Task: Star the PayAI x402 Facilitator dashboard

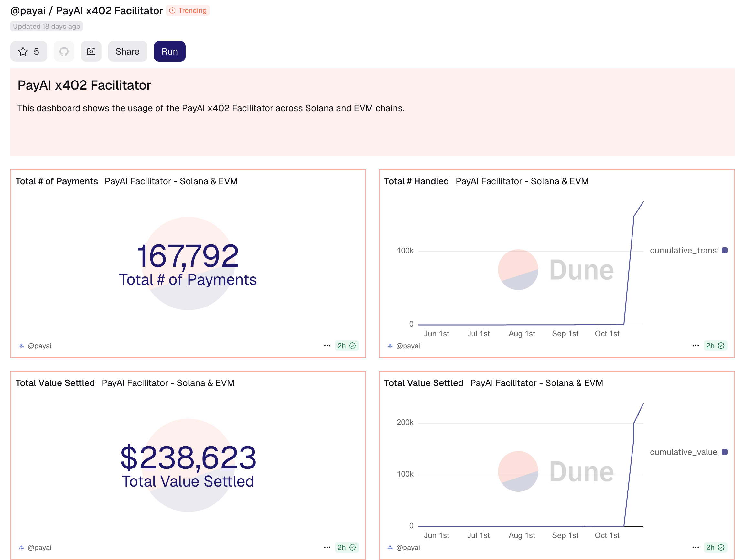Action: tap(29, 51)
